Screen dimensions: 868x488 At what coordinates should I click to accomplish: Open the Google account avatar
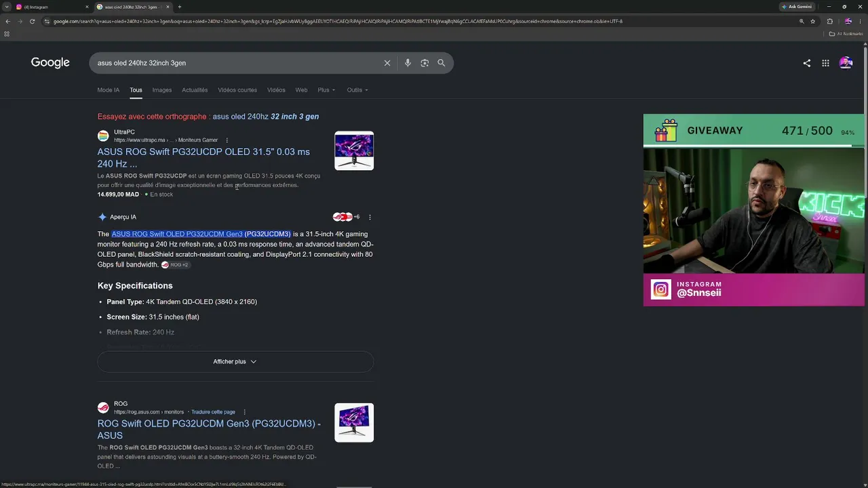[846, 63]
